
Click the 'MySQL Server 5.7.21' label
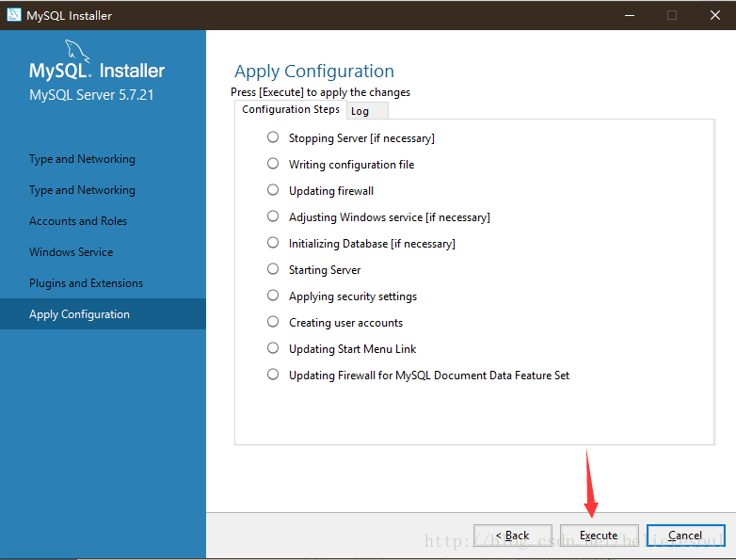click(x=91, y=95)
